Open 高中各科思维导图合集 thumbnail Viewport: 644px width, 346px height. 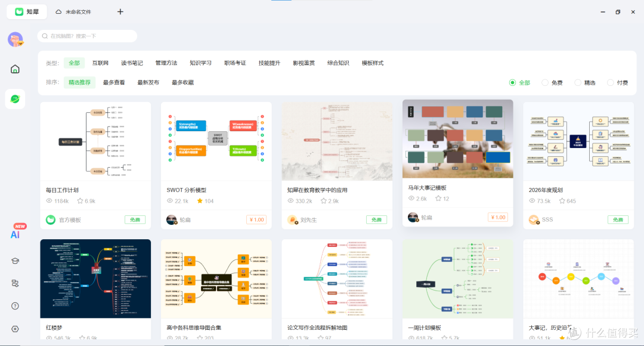pyautogui.click(x=216, y=279)
